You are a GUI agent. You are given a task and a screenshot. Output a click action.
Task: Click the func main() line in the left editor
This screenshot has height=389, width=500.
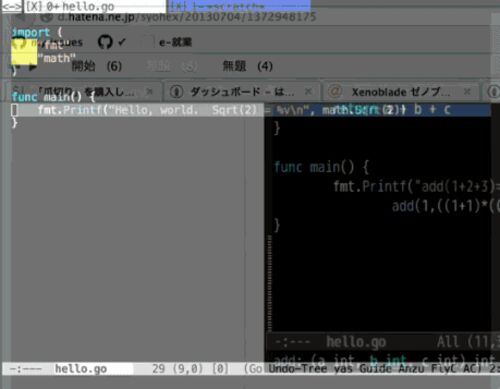[x=53, y=97]
